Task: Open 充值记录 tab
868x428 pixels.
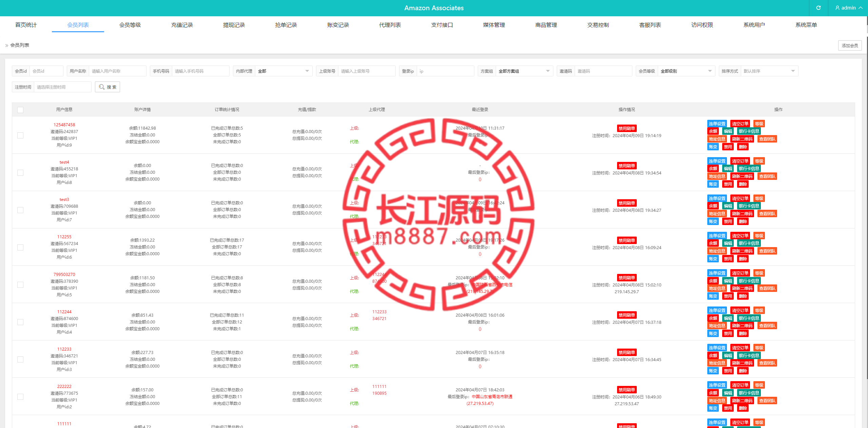Action: tap(182, 25)
